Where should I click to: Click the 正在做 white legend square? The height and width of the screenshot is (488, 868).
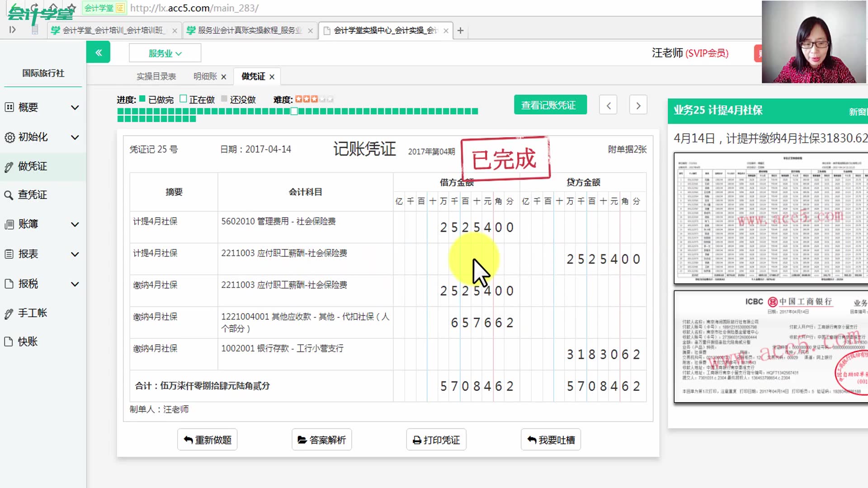click(183, 99)
